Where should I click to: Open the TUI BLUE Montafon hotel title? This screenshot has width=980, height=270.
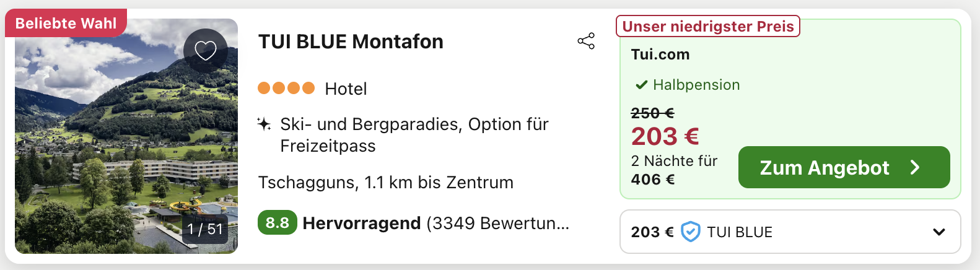(351, 41)
